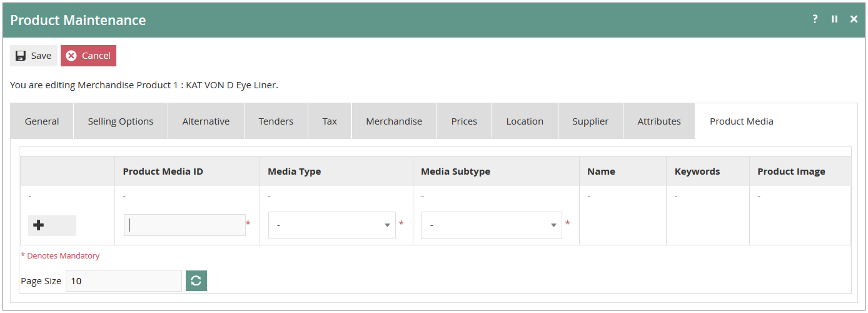Save the product changes
The height and width of the screenshot is (313, 868).
(x=34, y=56)
